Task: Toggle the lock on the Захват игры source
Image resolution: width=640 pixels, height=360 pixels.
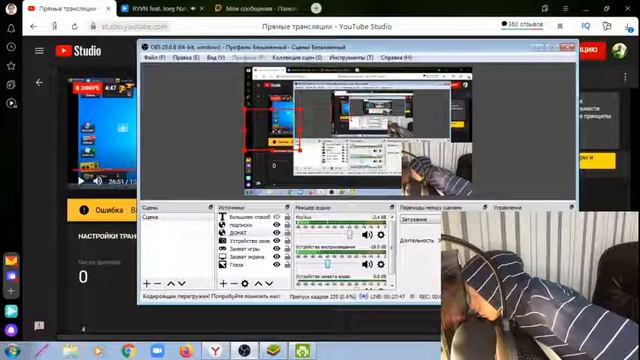Action: [x=287, y=249]
